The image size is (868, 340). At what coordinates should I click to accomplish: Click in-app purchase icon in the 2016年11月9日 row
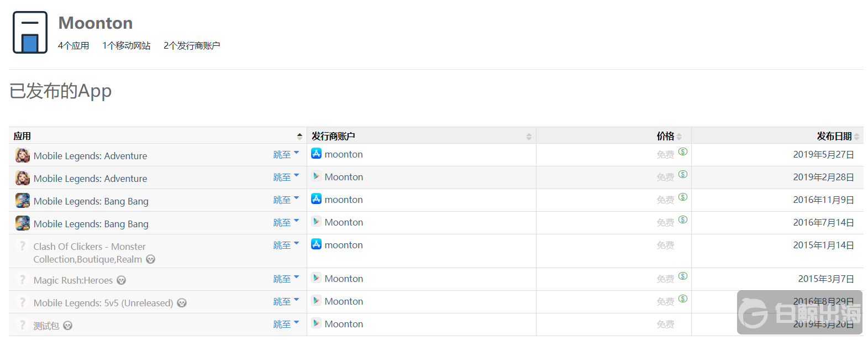click(683, 197)
